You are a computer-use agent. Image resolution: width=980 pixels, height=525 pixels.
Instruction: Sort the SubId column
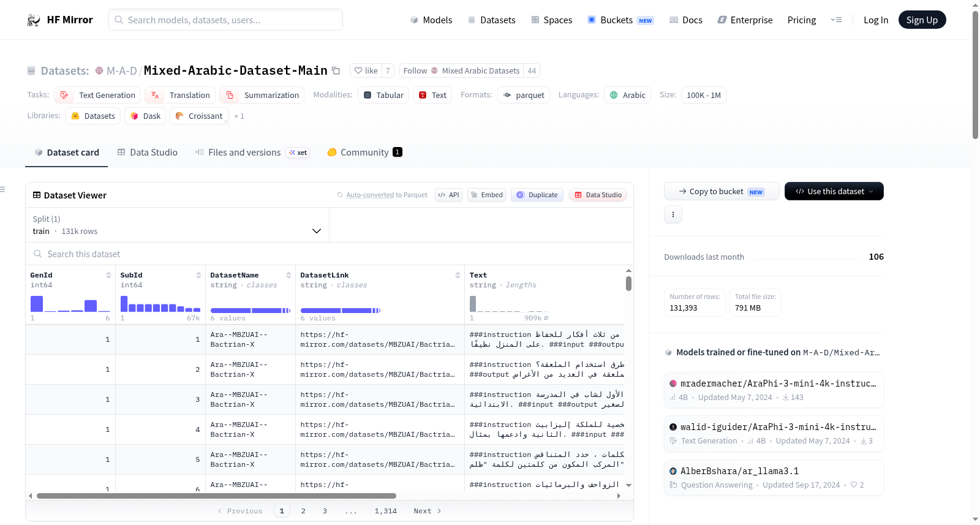click(x=198, y=275)
